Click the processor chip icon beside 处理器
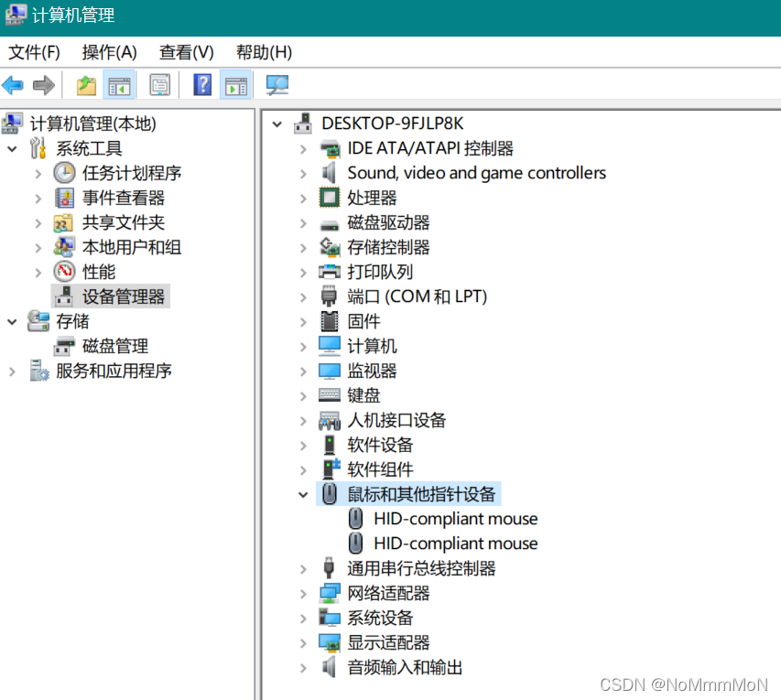Viewport: 781px width, 700px height. (x=330, y=198)
